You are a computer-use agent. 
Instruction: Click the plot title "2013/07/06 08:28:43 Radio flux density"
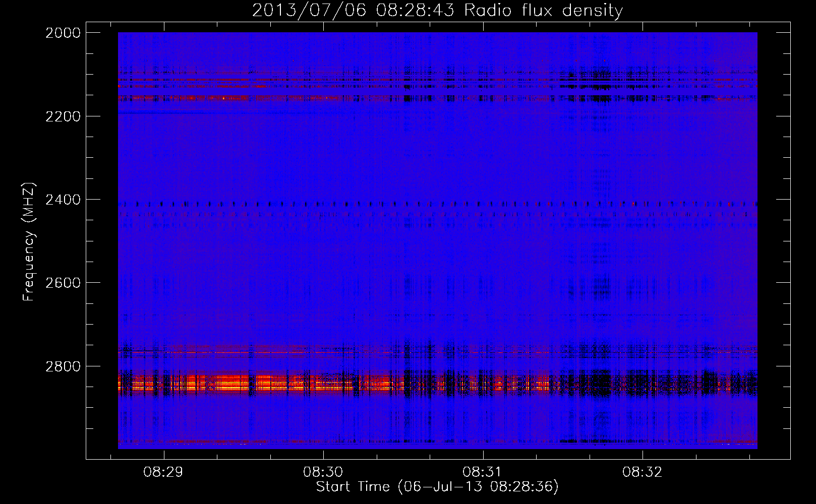pos(437,10)
